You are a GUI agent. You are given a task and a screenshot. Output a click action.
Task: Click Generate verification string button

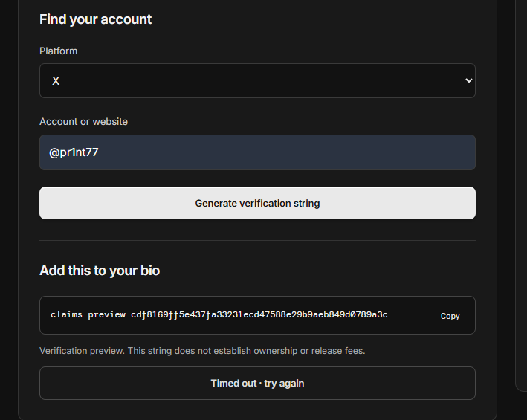(257, 203)
